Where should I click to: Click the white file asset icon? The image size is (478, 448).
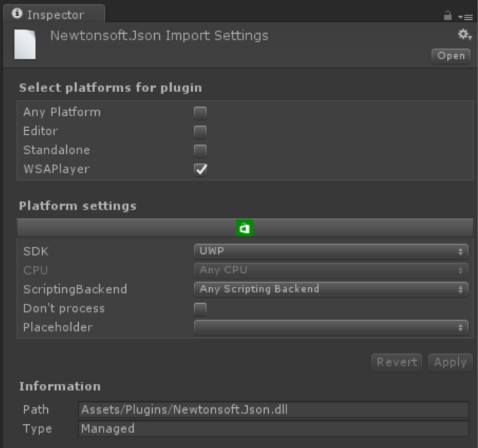coord(25,44)
